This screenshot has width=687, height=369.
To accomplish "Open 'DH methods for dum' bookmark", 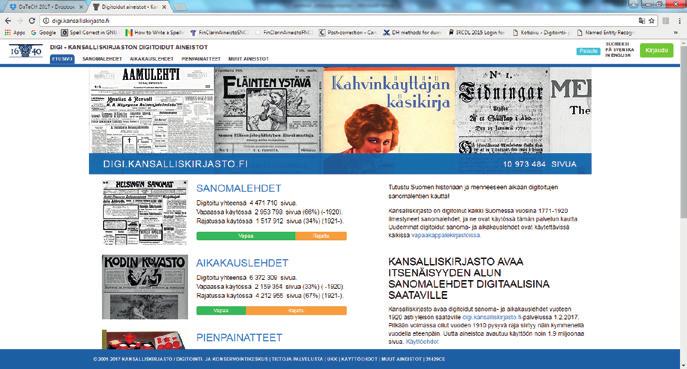I will click(412, 32).
